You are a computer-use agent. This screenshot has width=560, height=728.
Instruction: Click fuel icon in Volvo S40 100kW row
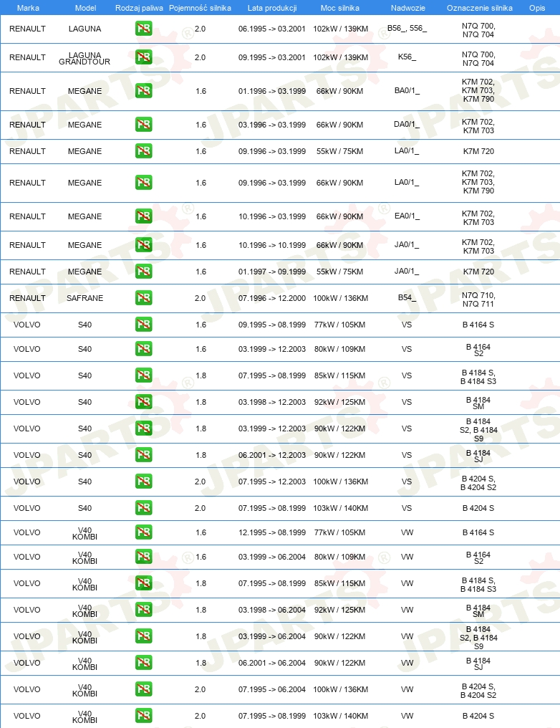(x=144, y=481)
